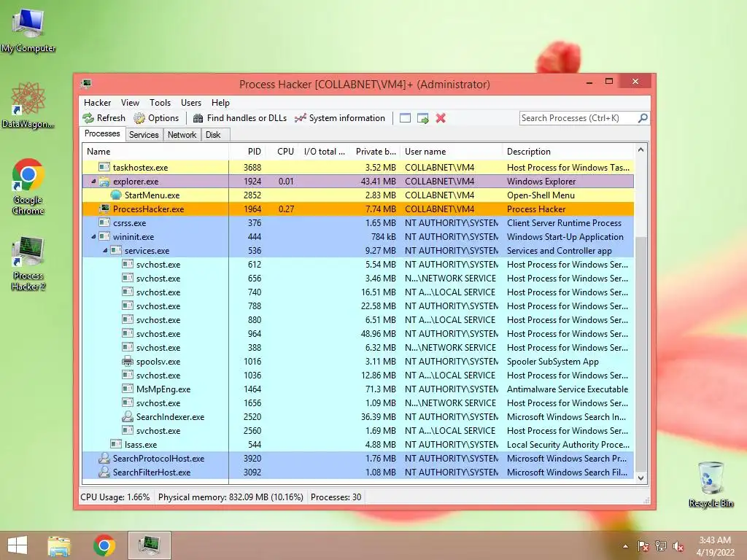Click find window and thread icon
The height and width of the screenshot is (560, 747).
coord(422,118)
